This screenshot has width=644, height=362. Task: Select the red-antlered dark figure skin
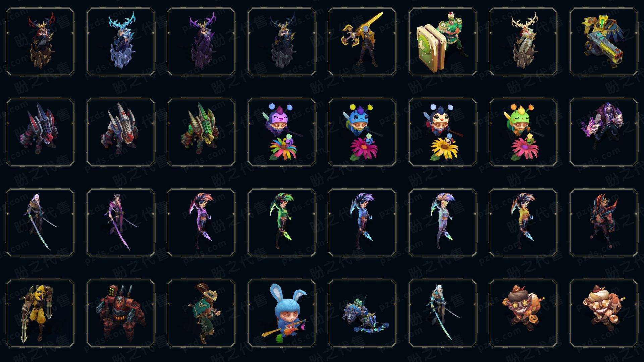coord(40,42)
